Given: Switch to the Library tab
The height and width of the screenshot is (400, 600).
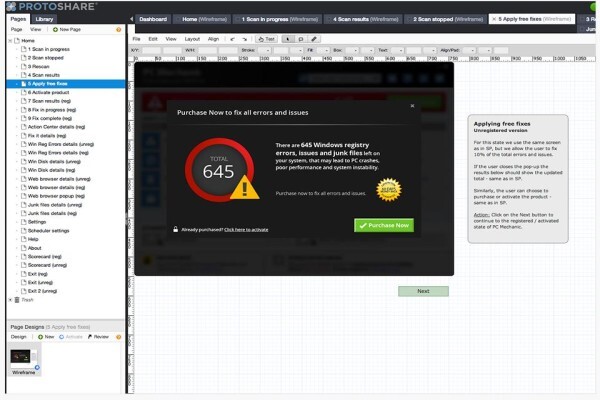Looking at the screenshot, I should [44, 19].
